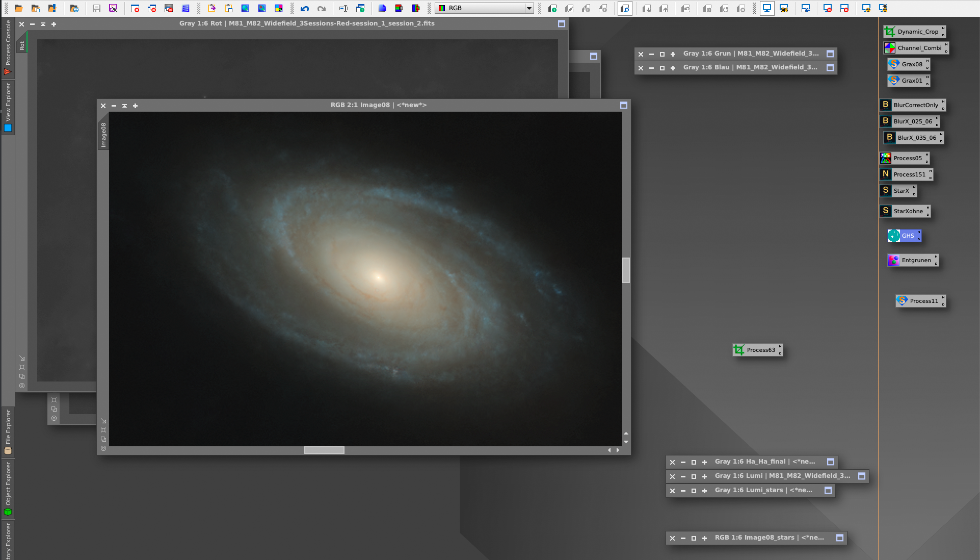This screenshot has height=560, width=980.
Task: Click the blue stacked-bars toolbar icon
Action: [186, 8]
